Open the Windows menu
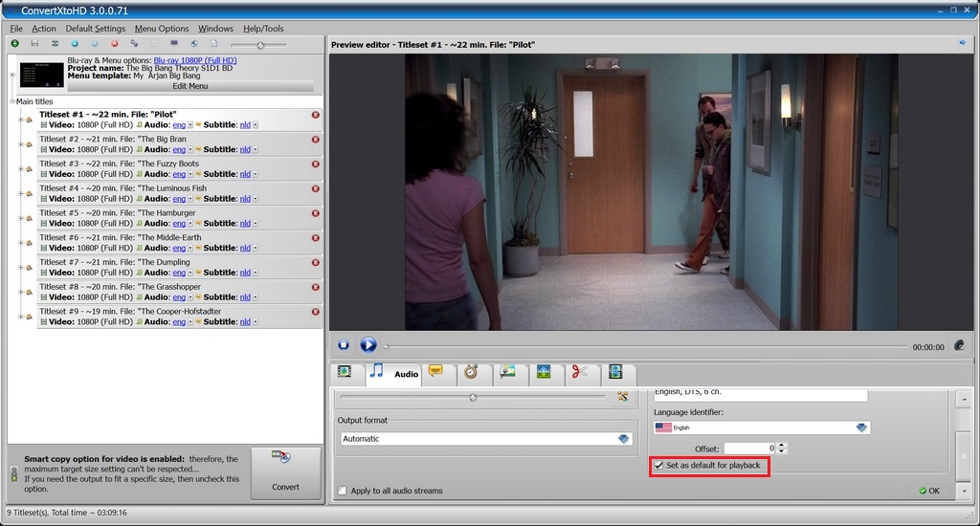980x526 pixels. pos(215,29)
